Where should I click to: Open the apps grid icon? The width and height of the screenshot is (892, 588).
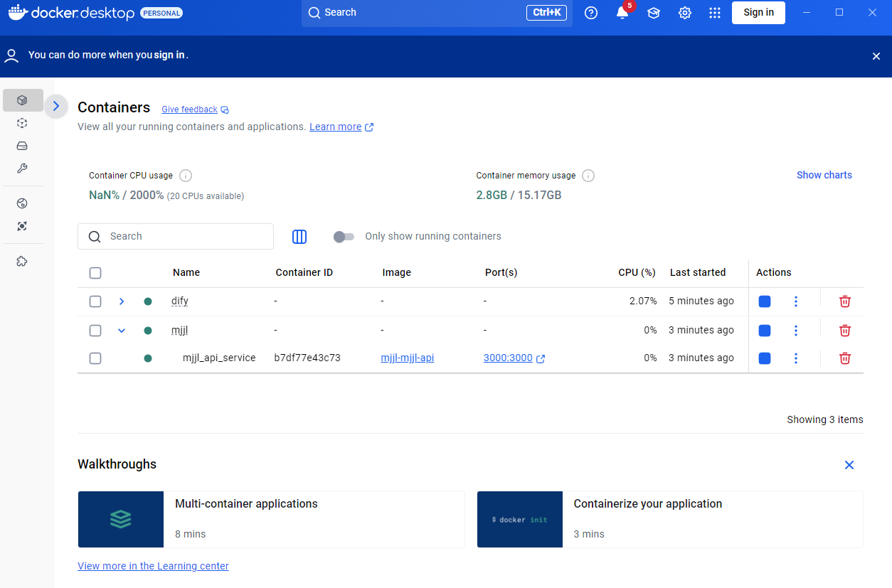coord(716,13)
